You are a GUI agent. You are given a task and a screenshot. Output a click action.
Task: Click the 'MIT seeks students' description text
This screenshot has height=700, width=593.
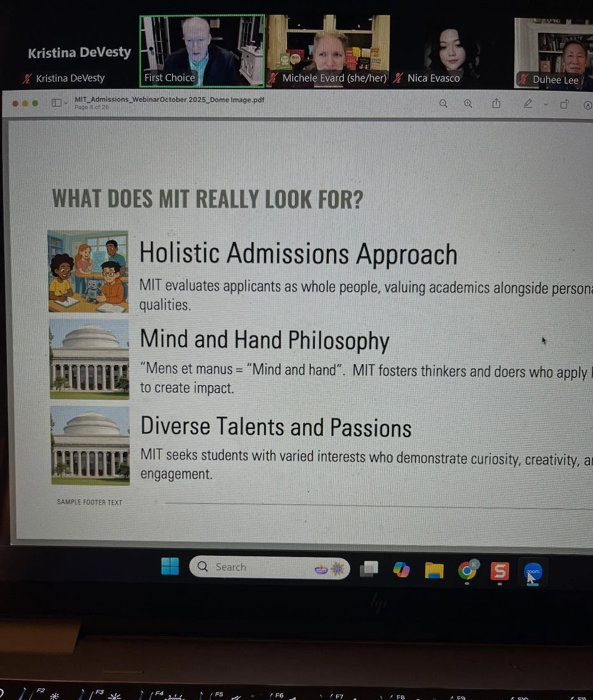point(367,465)
